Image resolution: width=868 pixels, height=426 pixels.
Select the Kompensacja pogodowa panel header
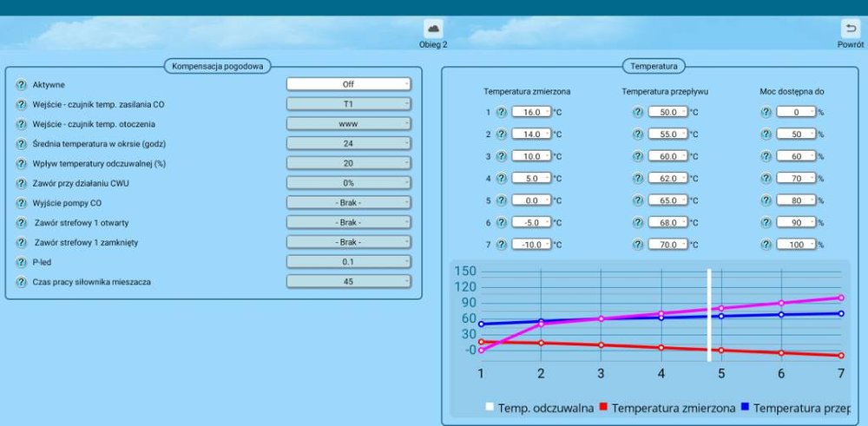(217, 65)
